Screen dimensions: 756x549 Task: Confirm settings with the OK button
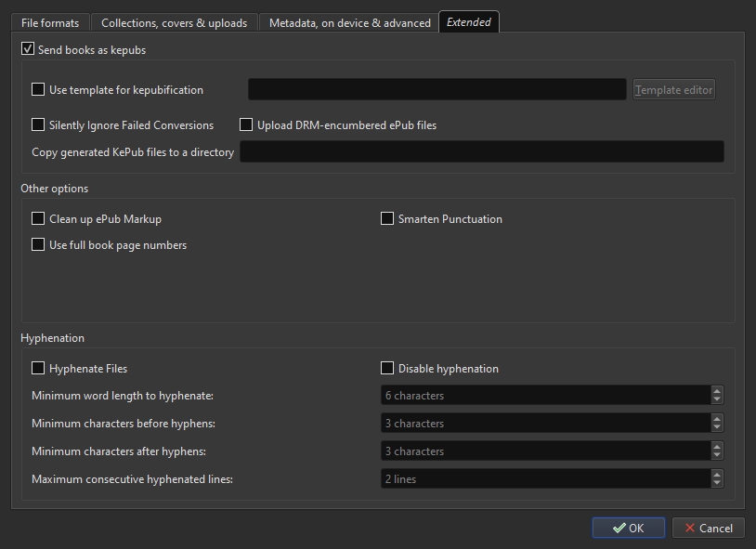(x=628, y=528)
